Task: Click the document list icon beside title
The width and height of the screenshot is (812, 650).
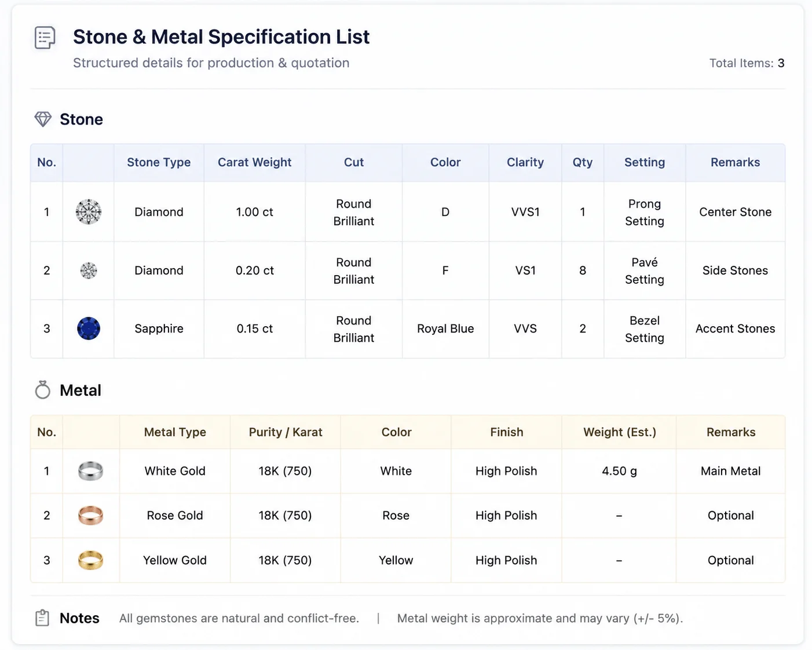Action: (45, 38)
